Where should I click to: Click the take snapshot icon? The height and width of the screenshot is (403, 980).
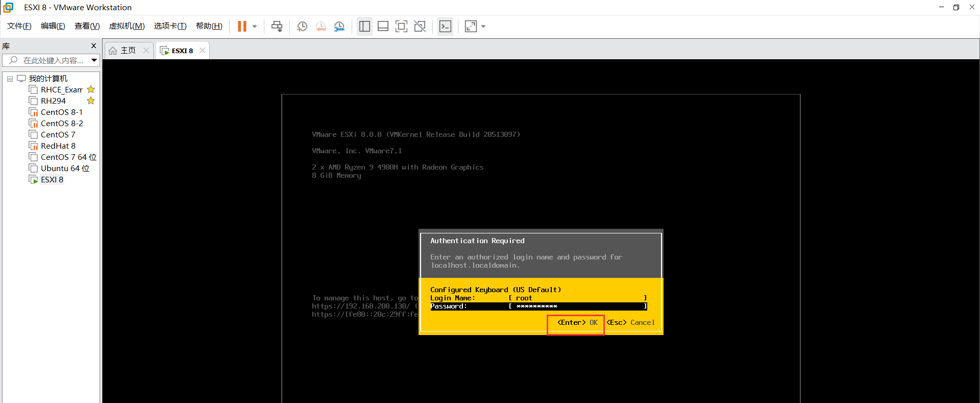[302, 27]
